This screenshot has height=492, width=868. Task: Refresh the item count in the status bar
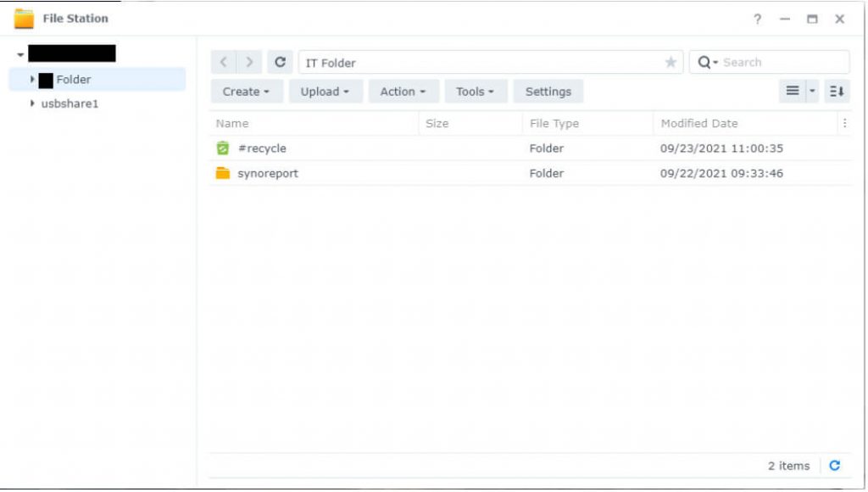click(835, 466)
